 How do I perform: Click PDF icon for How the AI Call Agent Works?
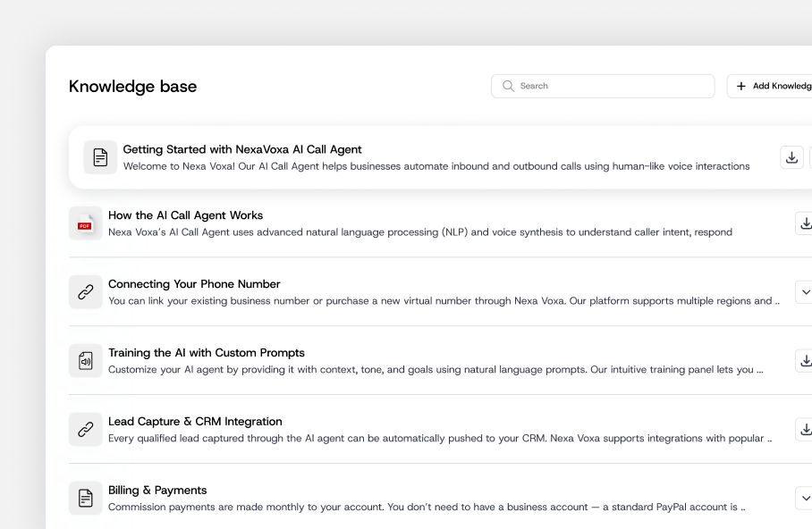pos(86,223)
